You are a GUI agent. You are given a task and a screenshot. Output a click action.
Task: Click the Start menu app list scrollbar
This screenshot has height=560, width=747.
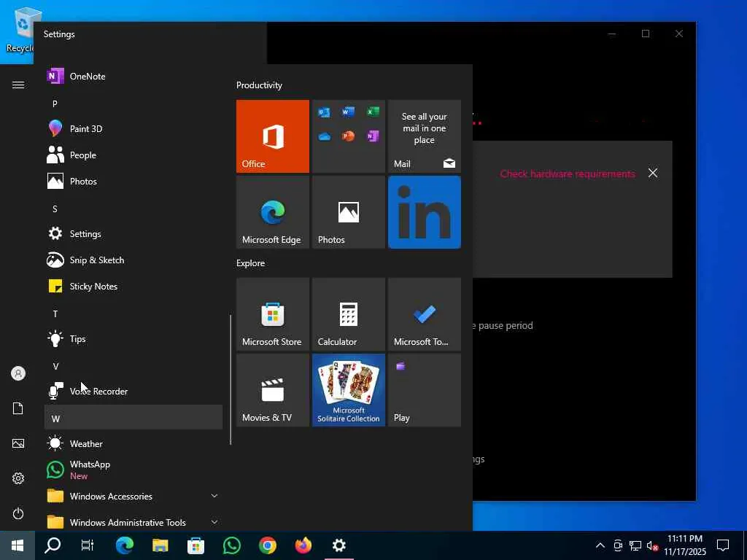[231, 379]
